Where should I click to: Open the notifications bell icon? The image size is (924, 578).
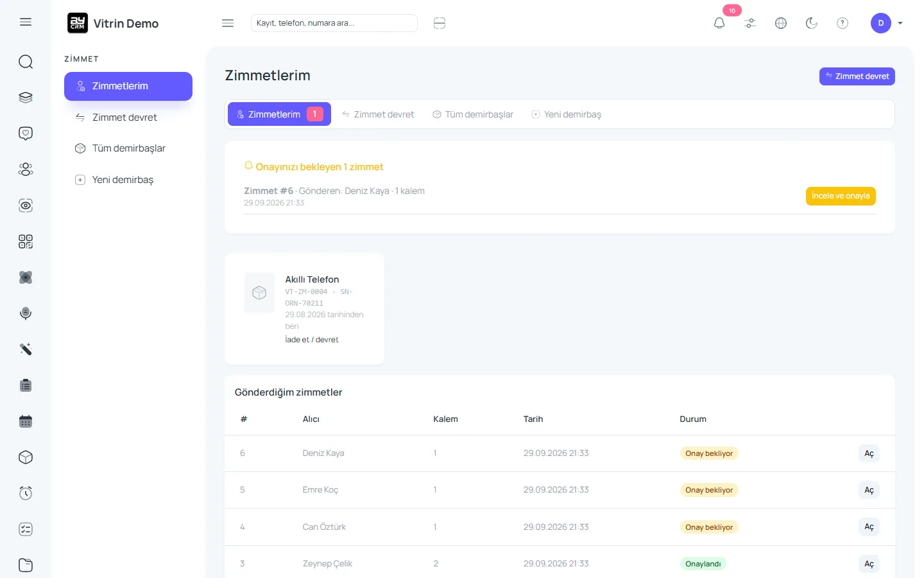point(719,23)
